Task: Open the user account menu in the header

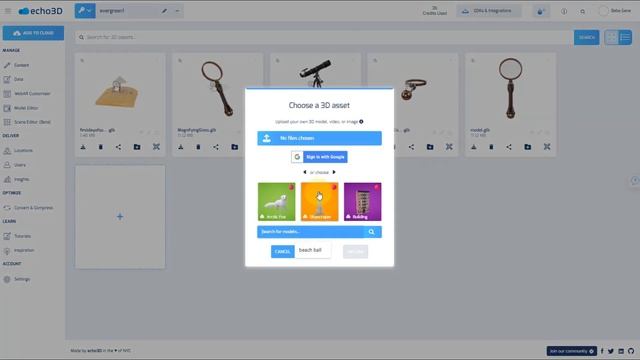Action: (615, 11)
